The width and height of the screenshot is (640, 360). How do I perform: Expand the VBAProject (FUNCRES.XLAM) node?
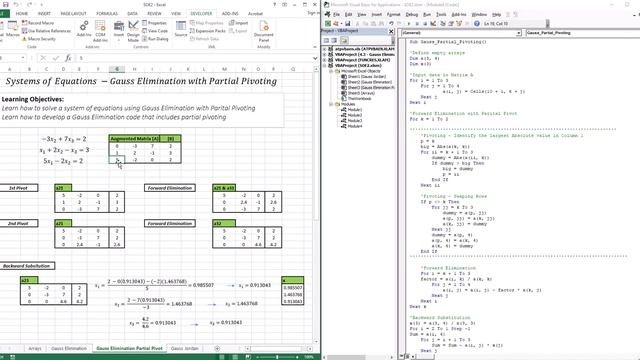[x=325, y=60]
